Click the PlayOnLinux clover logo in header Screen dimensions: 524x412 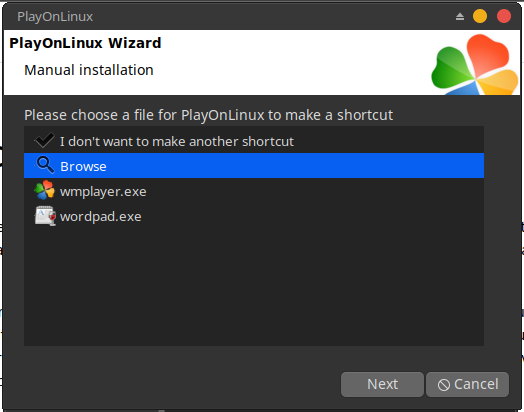pyautogui.click(x=475, y=64)
